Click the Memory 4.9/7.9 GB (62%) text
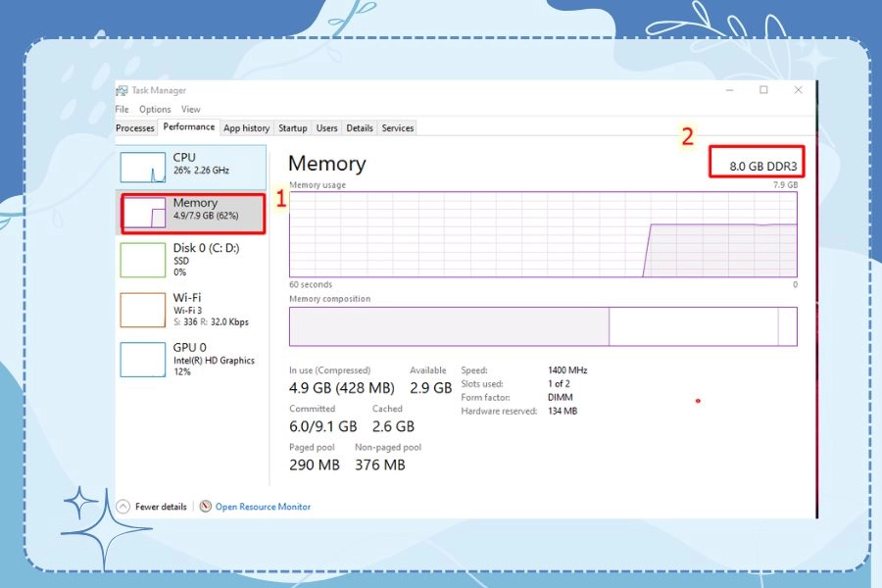 pyautogui.click(x=206, y=216)
